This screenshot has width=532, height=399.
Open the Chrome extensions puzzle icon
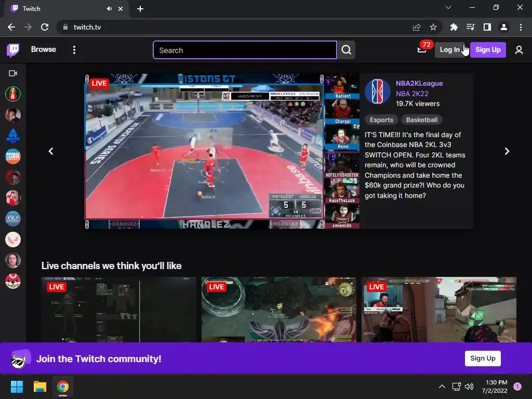pyautogui.click(x=454, y=27)
